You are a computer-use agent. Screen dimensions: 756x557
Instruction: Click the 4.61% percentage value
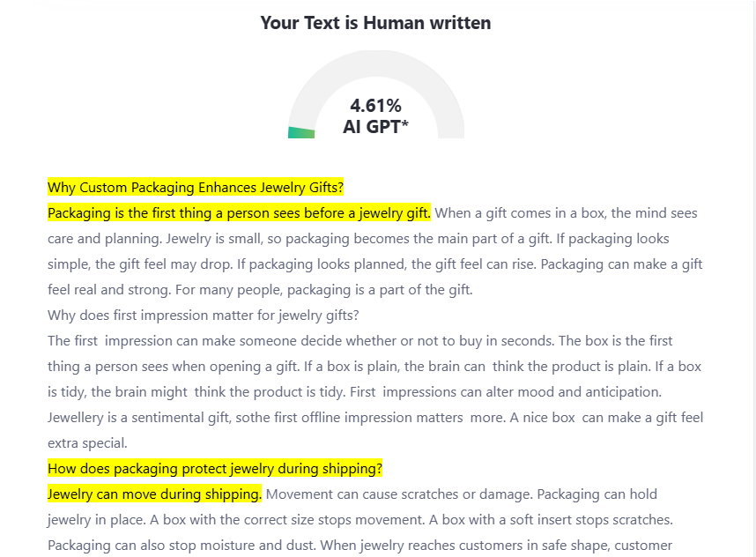[x=375, y=106]
